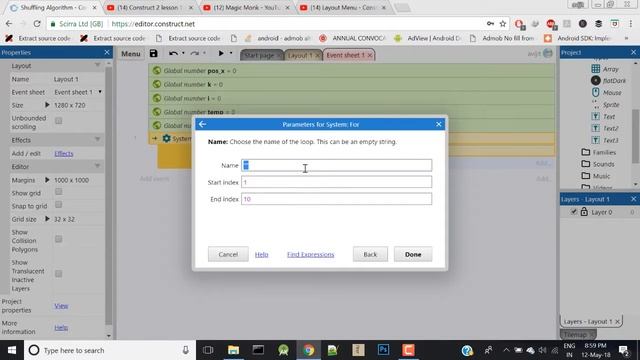Click the preview play icon
This screenshot has height=360, width=640.
coord(221,53)
